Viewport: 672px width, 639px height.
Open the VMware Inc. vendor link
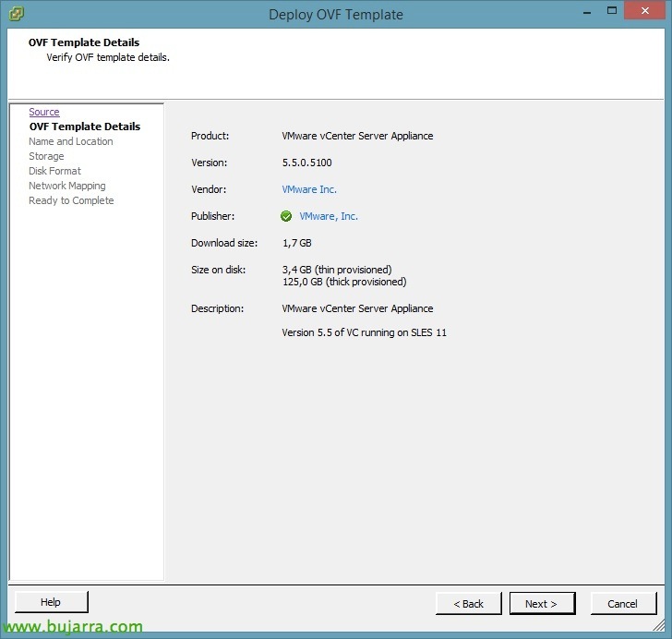point(309,189)
